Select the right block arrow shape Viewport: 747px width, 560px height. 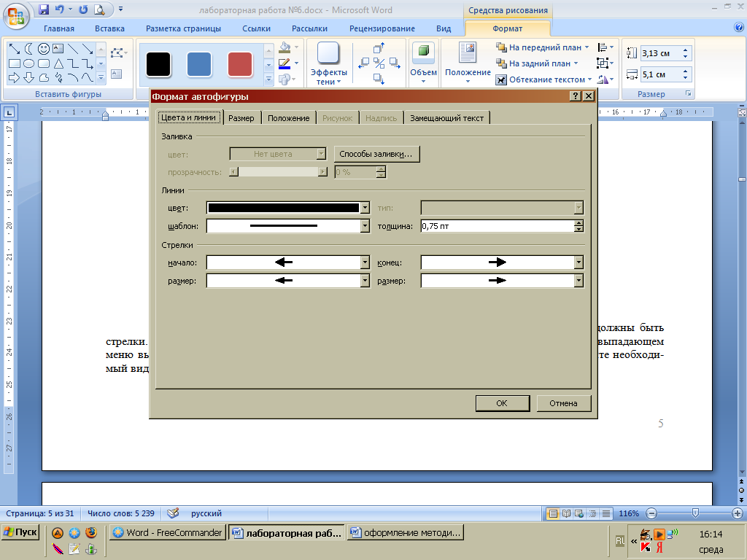[x=15, y=77]
